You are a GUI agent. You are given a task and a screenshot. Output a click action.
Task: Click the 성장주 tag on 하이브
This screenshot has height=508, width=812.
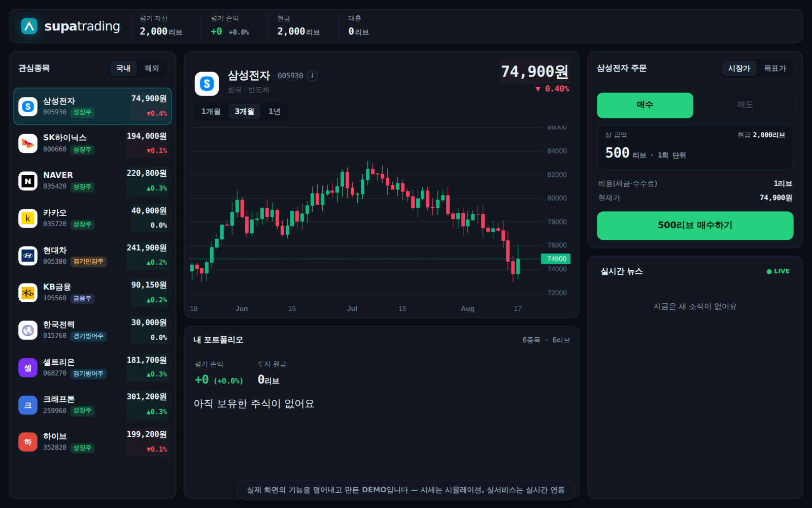82,448
